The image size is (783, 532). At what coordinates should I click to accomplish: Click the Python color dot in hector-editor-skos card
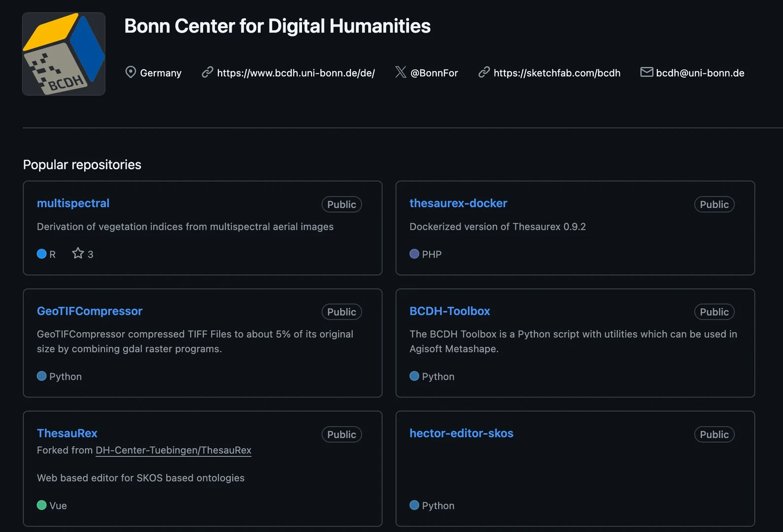coord(414,505)
